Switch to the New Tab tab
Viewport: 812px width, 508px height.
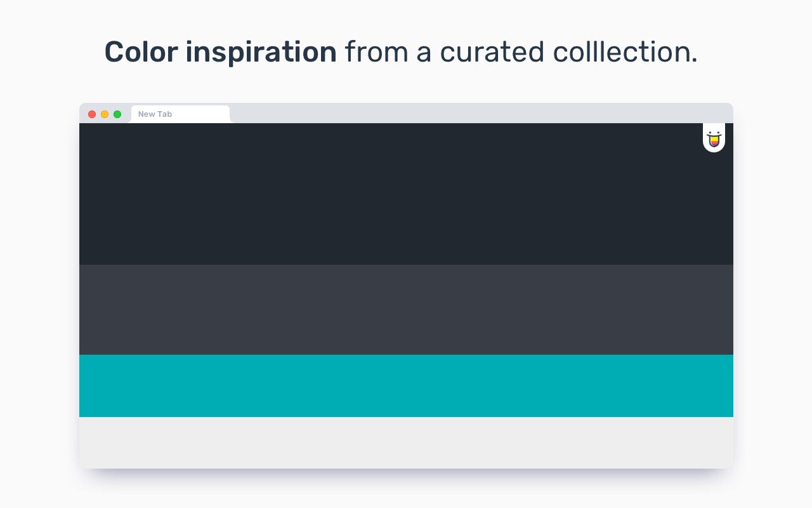point(180,114)
